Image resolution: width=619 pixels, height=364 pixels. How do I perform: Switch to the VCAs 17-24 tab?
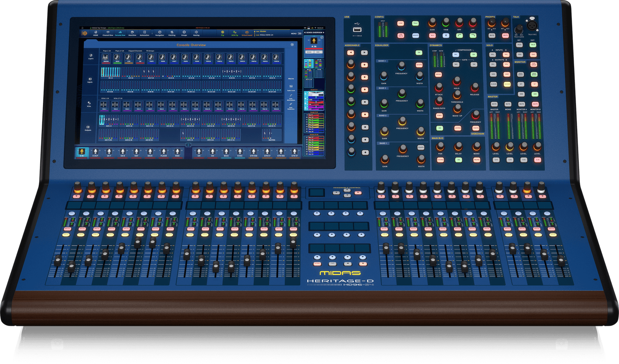pyautogui.click(x=117, y=98)
